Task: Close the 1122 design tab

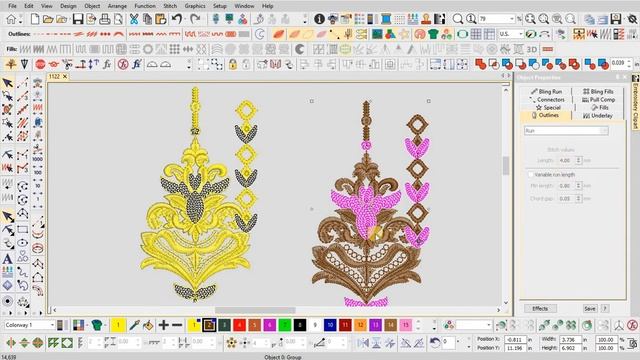Action: [x=65, y=76]
